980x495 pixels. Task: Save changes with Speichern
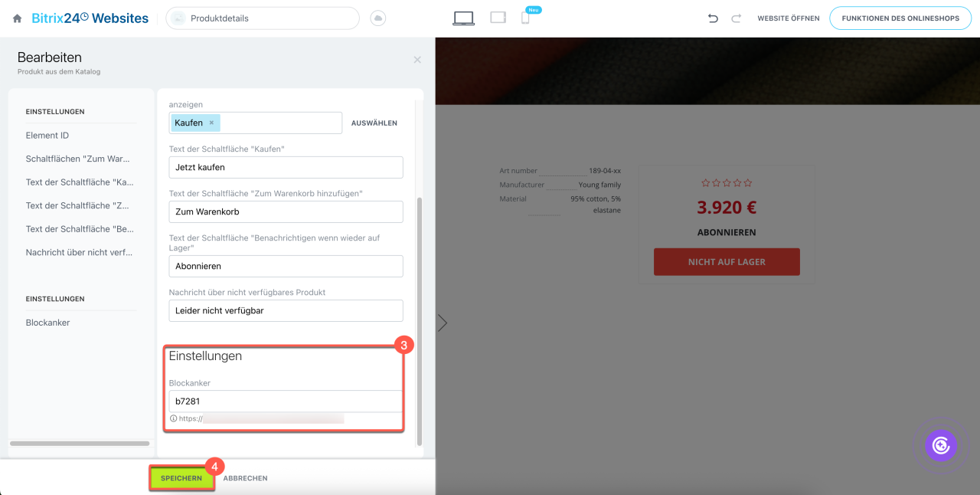[181, 478]
